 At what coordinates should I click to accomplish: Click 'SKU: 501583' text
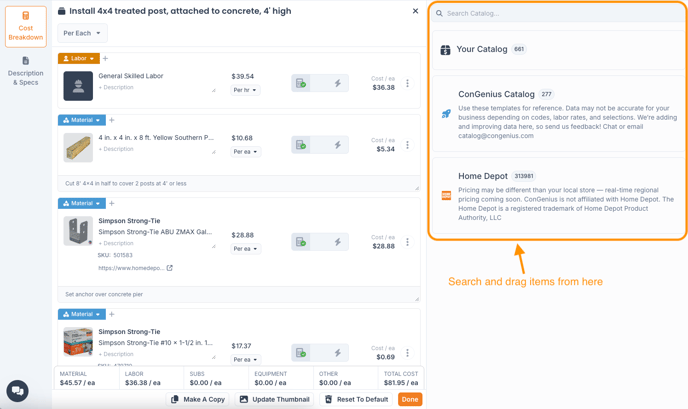[x=115, y=255]
